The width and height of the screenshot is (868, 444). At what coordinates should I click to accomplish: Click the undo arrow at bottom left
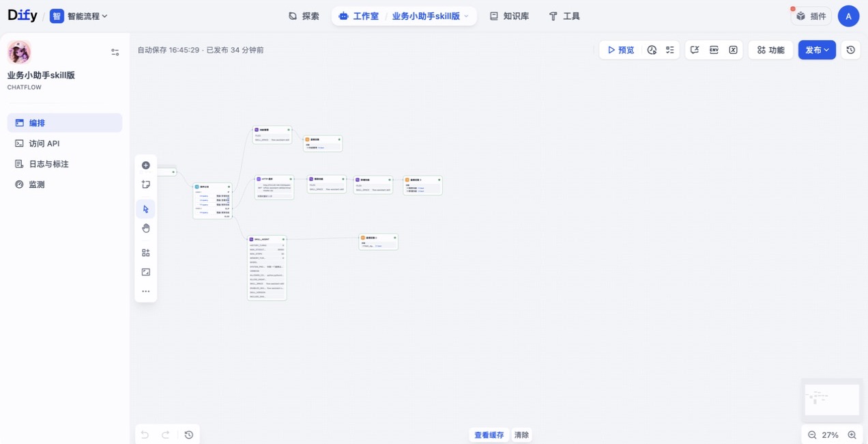[145, 434]
